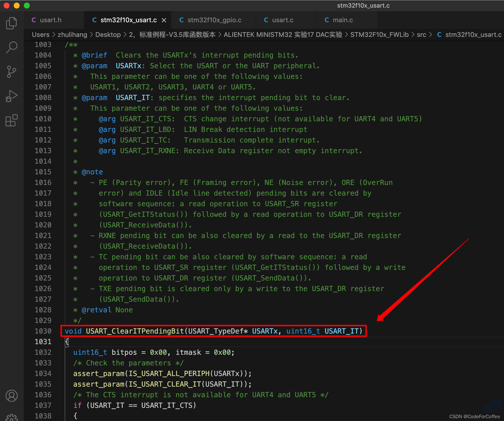The height and width of the screenshot is (421, 504).
Task: Expand the src breadcrumb folder
Action: (421, 35)
